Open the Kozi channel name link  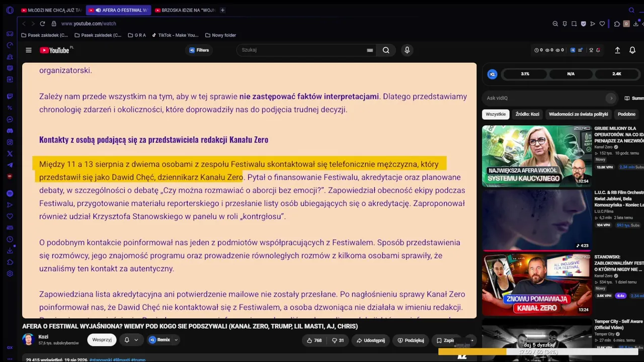tap(44, 337)
